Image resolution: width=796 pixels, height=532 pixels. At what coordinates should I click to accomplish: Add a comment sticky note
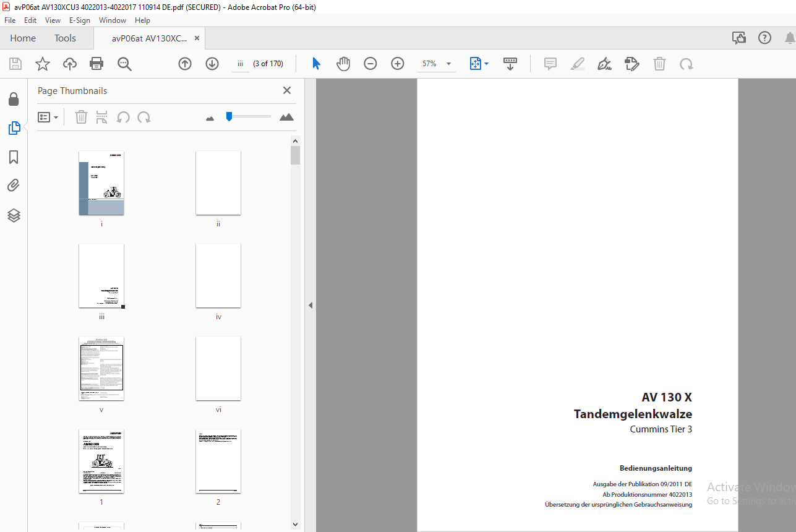[x=550, y=64]
